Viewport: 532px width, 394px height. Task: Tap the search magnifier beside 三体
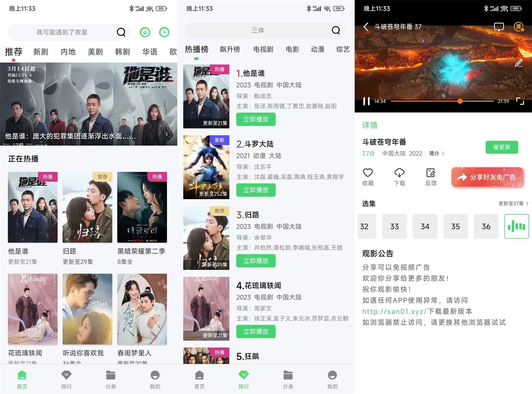pos(336,30)
